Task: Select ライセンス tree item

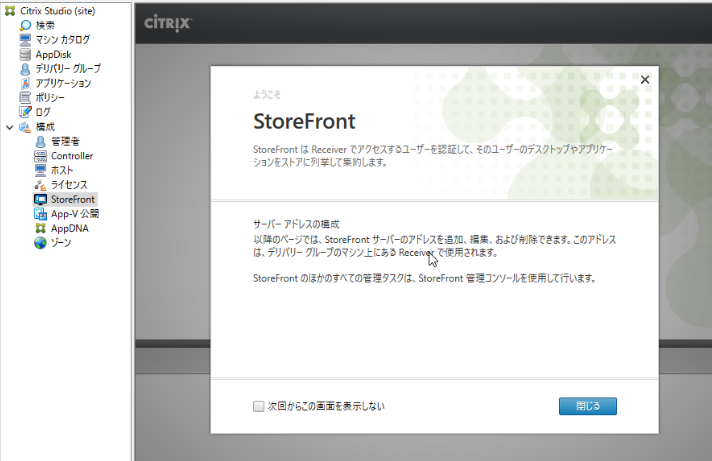Action: coord(69,185)
